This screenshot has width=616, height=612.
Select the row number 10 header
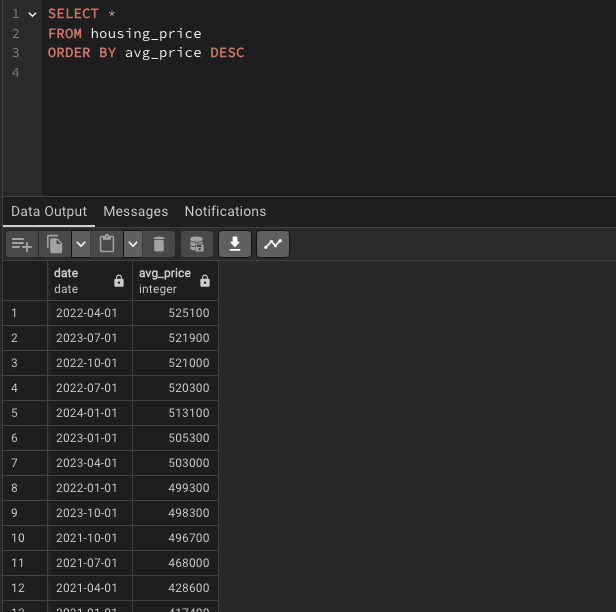[x=25, y=538]
